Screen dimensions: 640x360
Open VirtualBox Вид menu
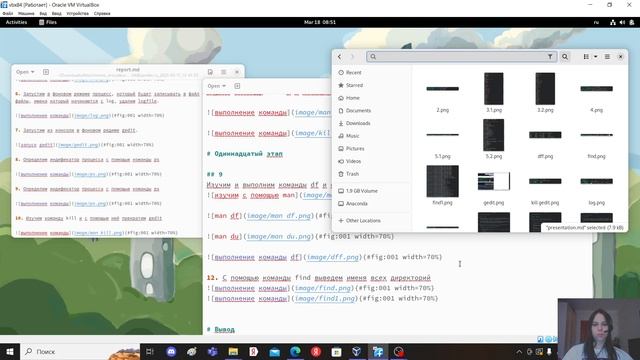click(43, 13)
